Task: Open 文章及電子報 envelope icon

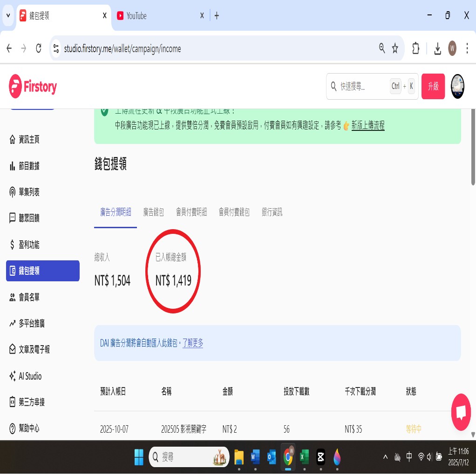Action: tap(12, 349)
